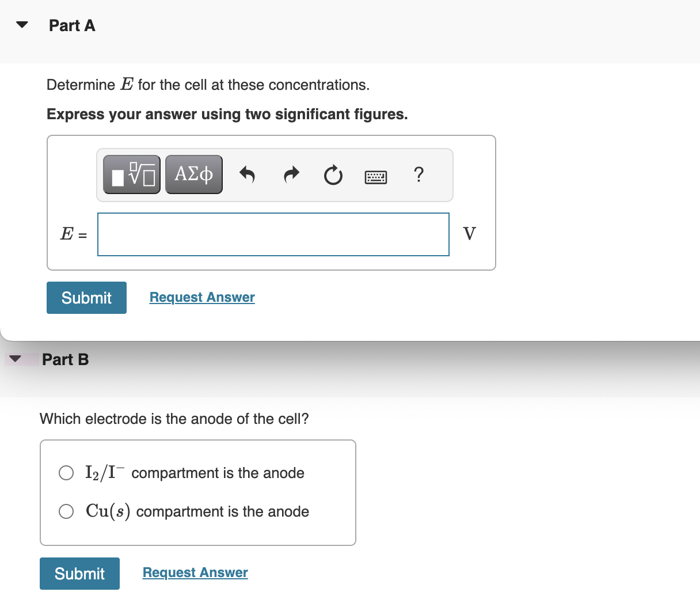
Task: Click the Part B heading
Action: click(x=66, y=359)
